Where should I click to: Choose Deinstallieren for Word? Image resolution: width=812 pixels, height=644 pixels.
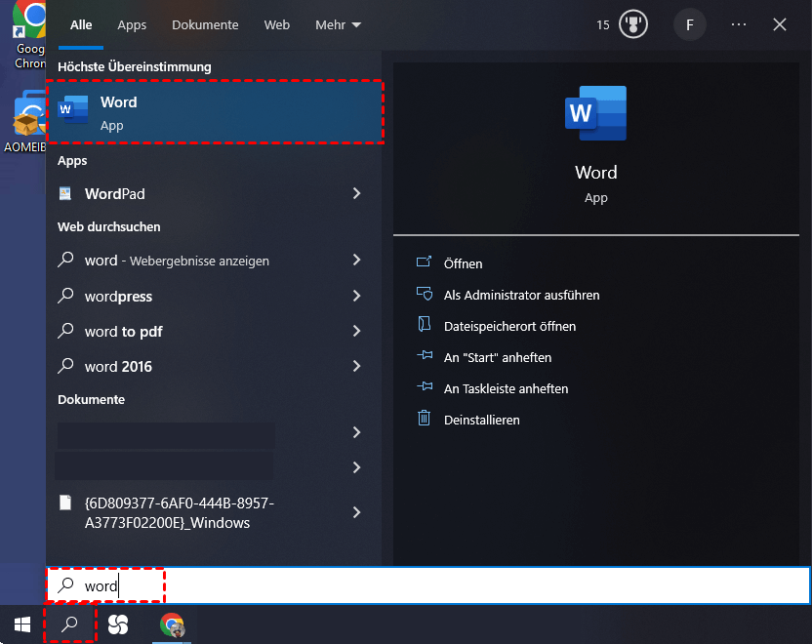click(481, 420)
